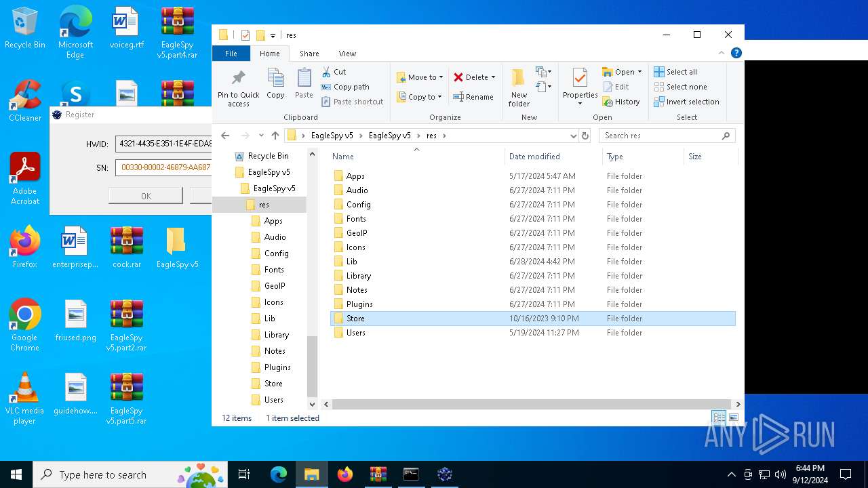Select EagleSpy v5 desktop folder
868x488 pixels.
tap(177, 247)
